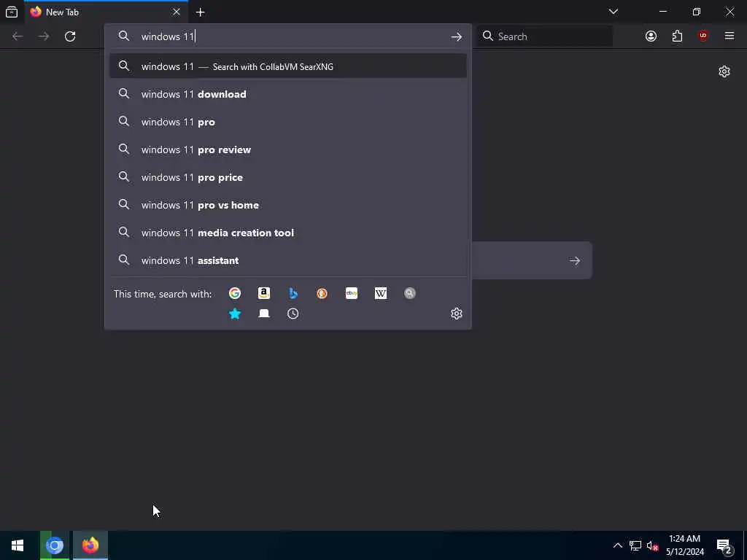The width and height of the screenshot is (747, 560).
Task: Choose the 'windows 11 pro vs home' suggestion
Action: coord(287,205)
